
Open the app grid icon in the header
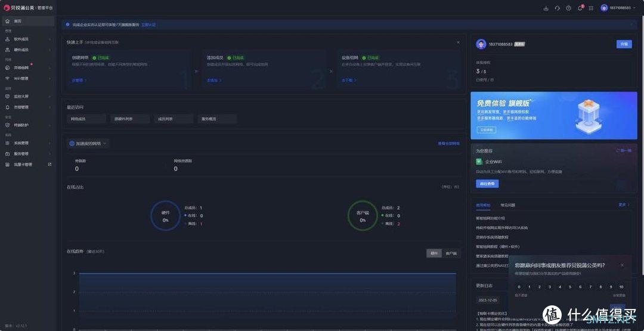[x=591, y=8]
